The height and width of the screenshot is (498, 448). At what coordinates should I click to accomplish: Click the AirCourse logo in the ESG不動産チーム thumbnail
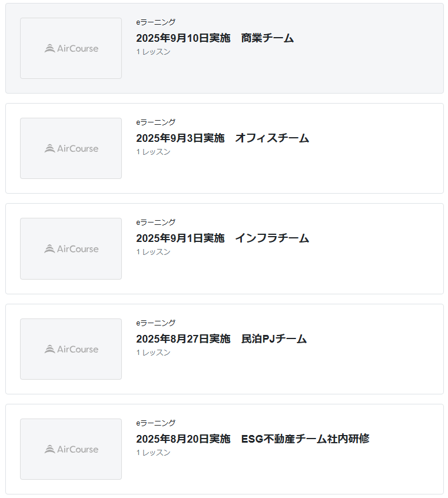click(71, 449)
